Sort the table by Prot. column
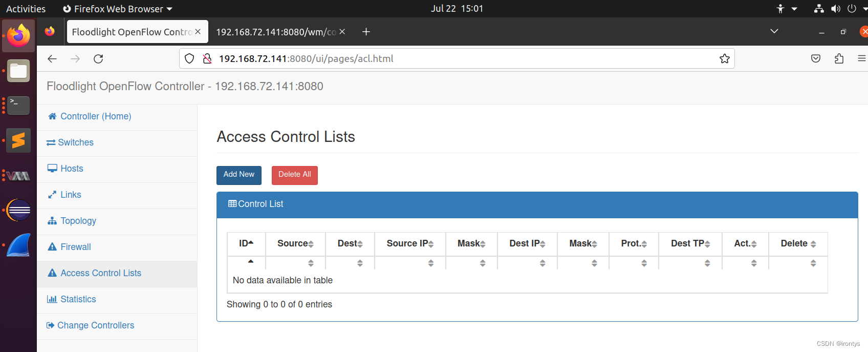 (x=634, y=244)
